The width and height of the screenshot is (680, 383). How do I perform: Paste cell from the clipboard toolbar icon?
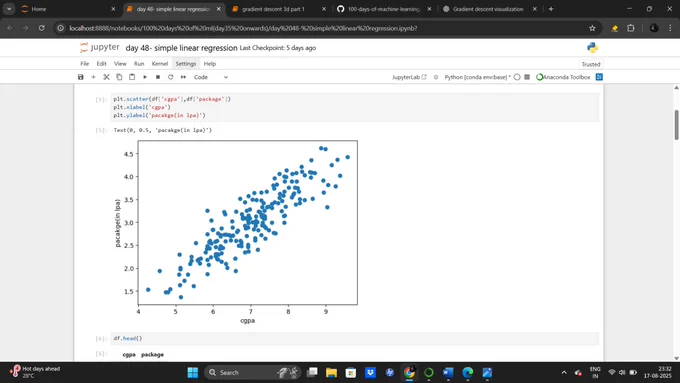[132, 77]
